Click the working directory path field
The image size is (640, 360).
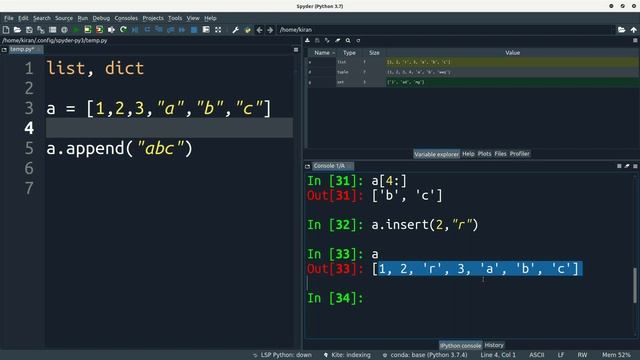tap(446, 30)
